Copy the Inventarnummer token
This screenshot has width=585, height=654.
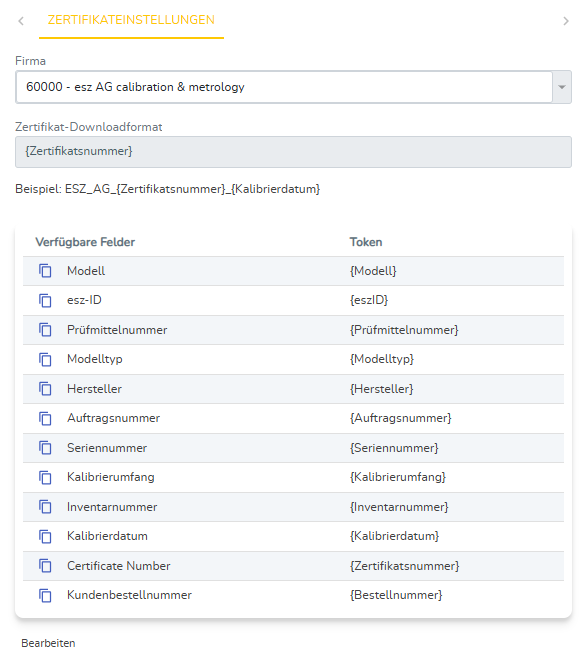[x=45, y=507]
